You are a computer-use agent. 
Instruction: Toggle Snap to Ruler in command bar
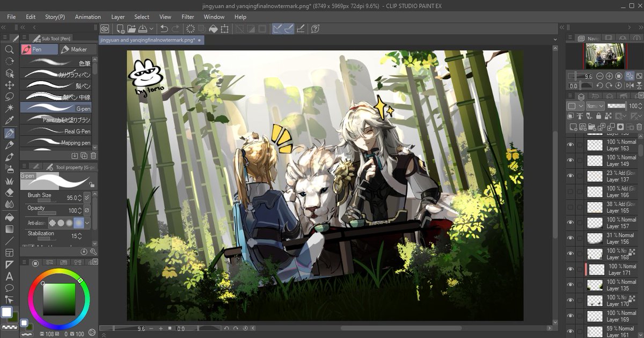coord(277,28)
